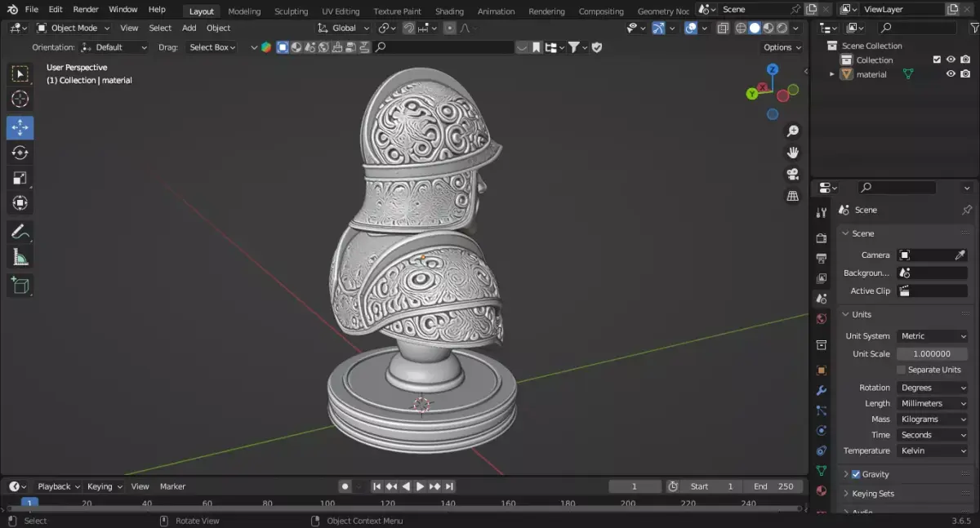Open the Temperature Kelvin dropdown
This screenshot has height=528, width=980.
[933, 450]
